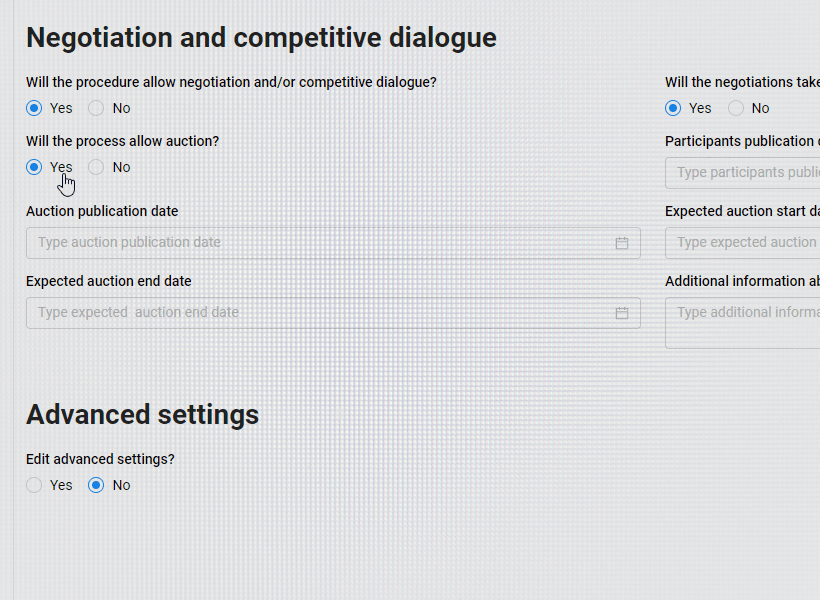Click the auction publication date input field
Screen dimensions: 820x600
[x=320, y=243]
